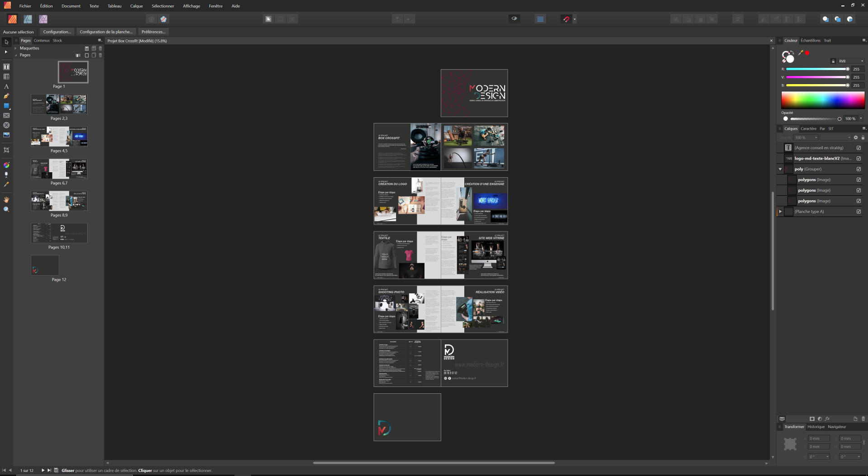This screenshot has width=868, height=476.
Task: Click the color spectrum bar
Action: click(x=823, y=100)
